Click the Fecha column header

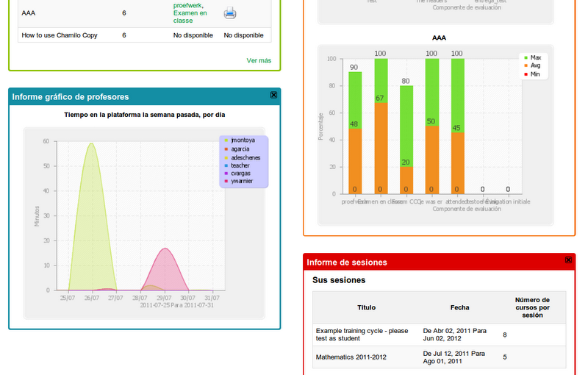pos(460,307)
